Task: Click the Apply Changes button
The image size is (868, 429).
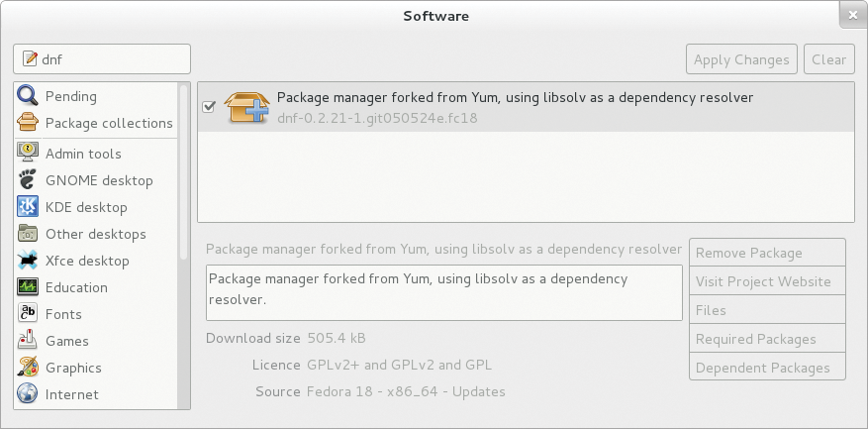Action: point(741,59)
